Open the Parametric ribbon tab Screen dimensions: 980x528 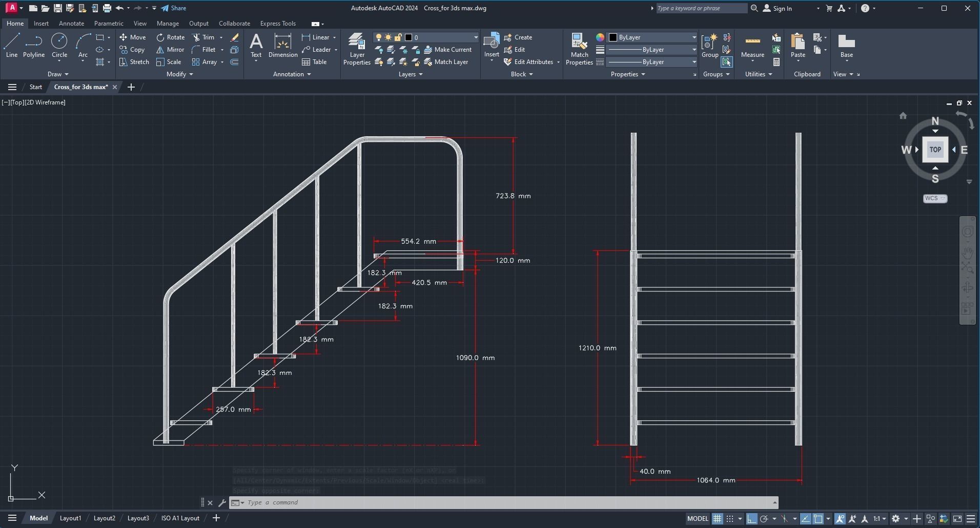click(x=109, y=24)
